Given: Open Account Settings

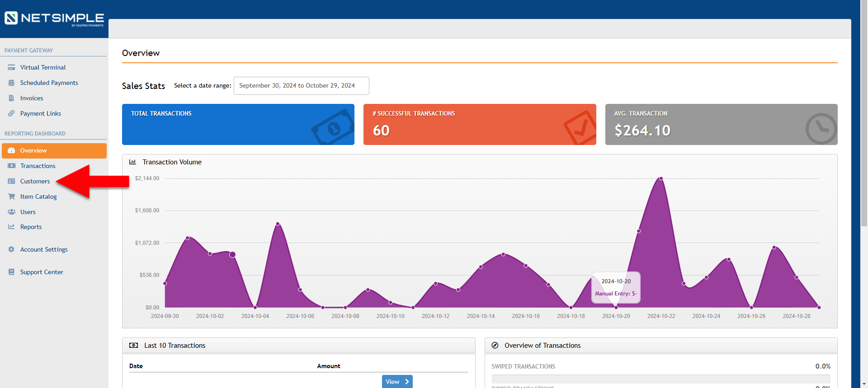Looking at the screenshot, I should [x=44, y=249].
